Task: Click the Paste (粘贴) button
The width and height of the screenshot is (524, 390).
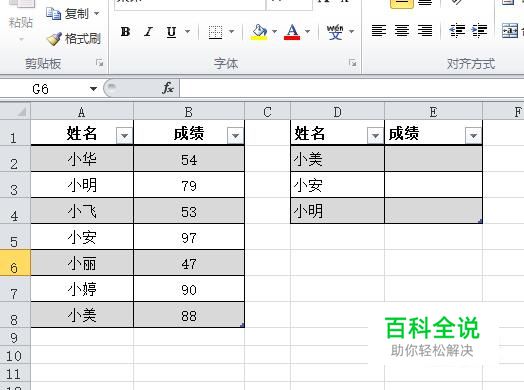Action: coord(20,22)
